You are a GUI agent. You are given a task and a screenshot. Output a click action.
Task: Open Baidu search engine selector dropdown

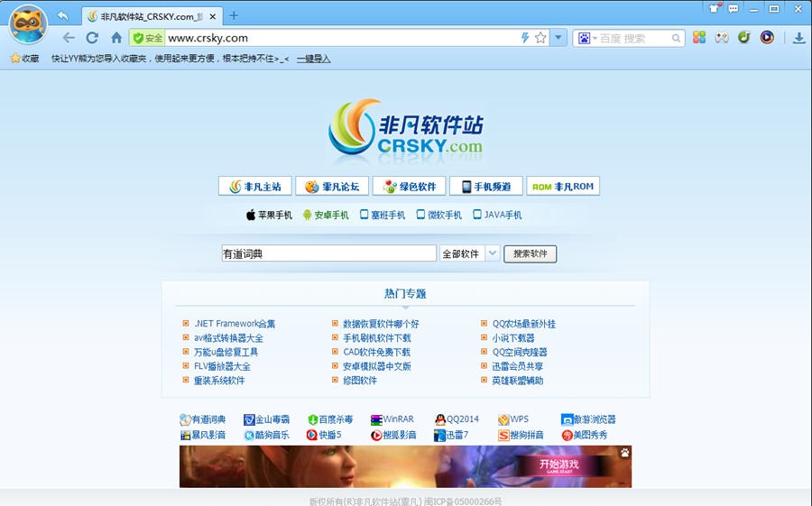[x=587, y=38]
